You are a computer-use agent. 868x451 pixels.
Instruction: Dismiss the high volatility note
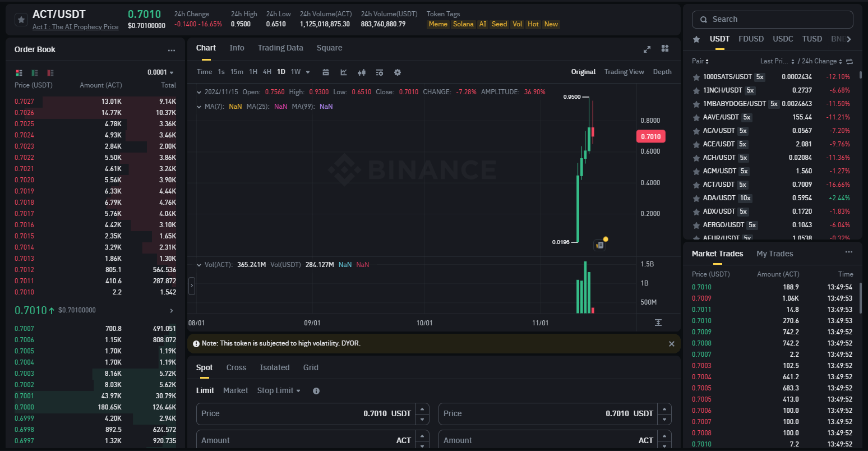[x=672, y=344]
